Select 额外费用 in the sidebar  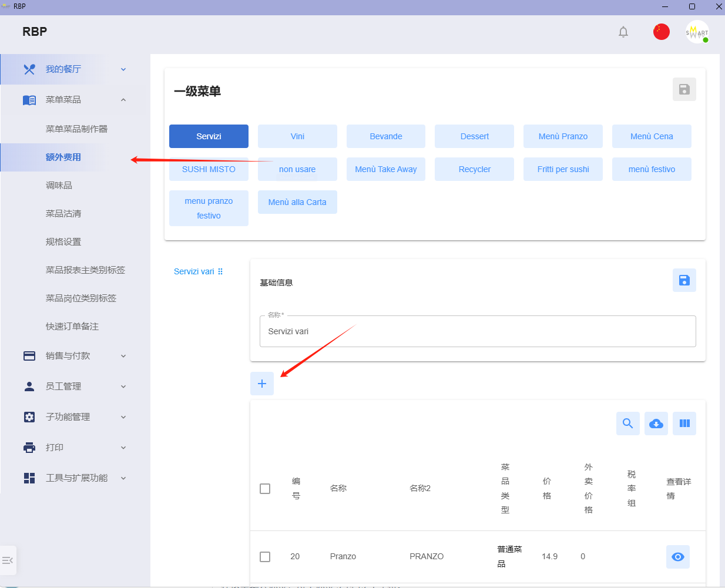click(x=63, y=157)
